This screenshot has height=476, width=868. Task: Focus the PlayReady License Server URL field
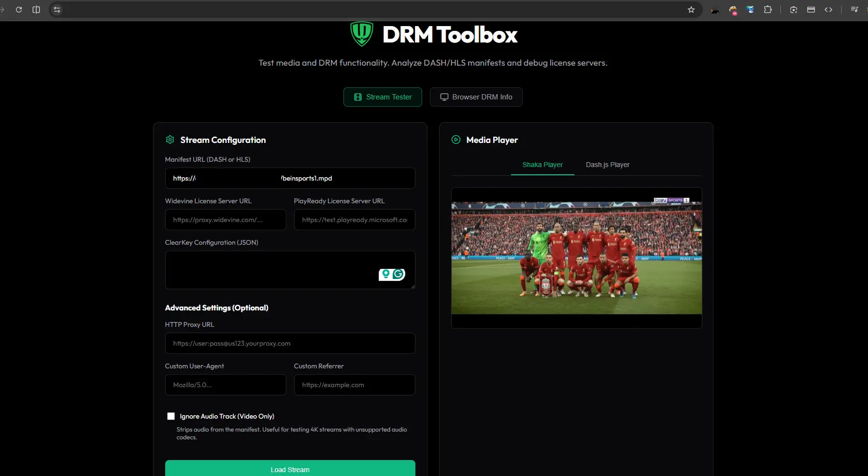point(355,220)
